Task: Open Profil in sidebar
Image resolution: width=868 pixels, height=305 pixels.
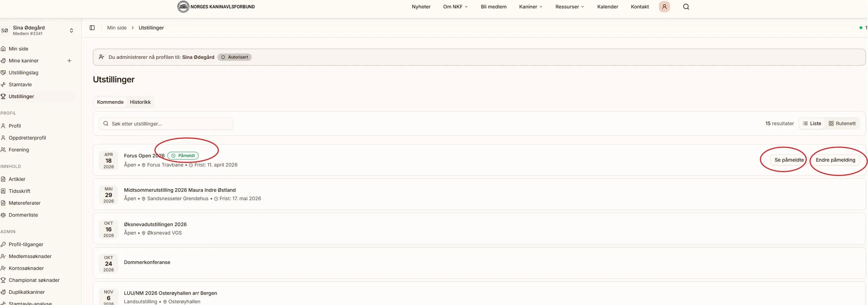Action: pos(15,126)
